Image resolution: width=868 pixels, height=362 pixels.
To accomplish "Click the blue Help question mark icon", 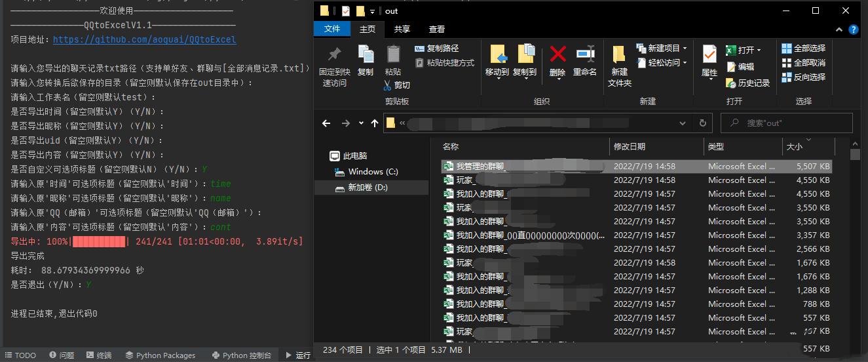I will (854, 30).
